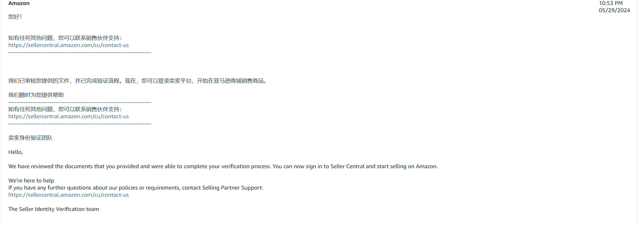Open the topmost sellercentral contact-us link
The image size is (644, 226).
68,45
